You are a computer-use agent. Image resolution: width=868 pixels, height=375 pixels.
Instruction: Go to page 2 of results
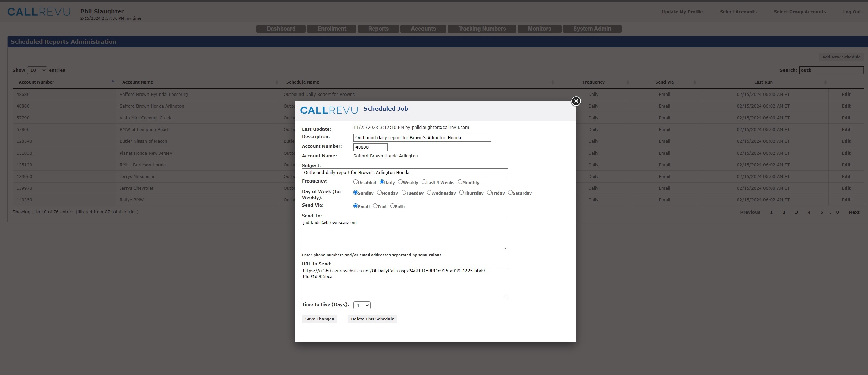(x=784, y=212)
